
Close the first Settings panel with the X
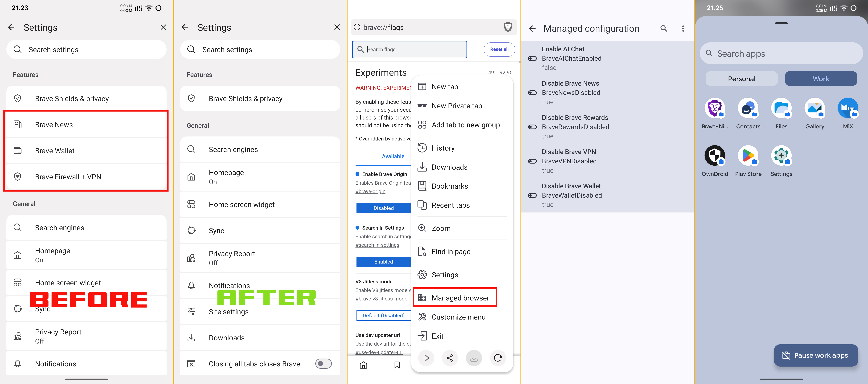[x=163, y=27]
